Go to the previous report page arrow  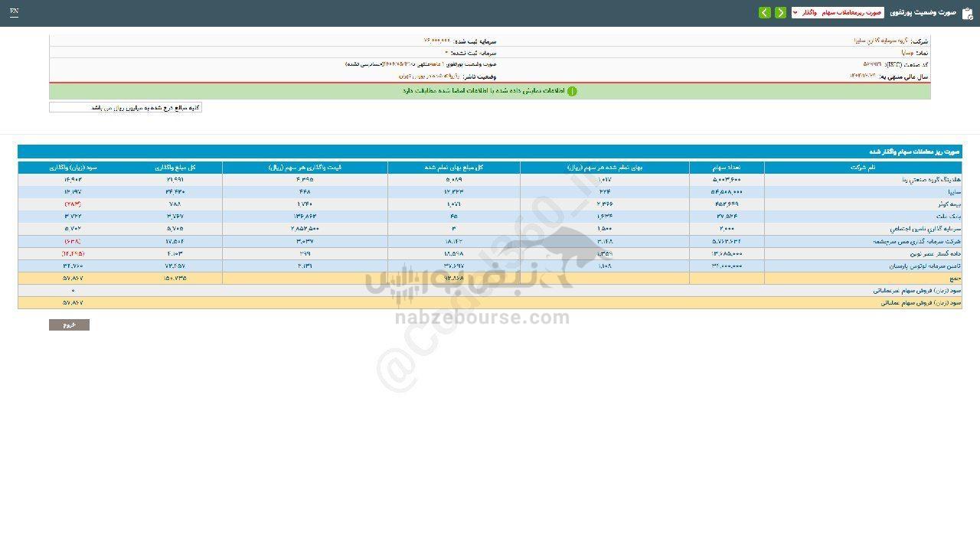coord(780,13)
